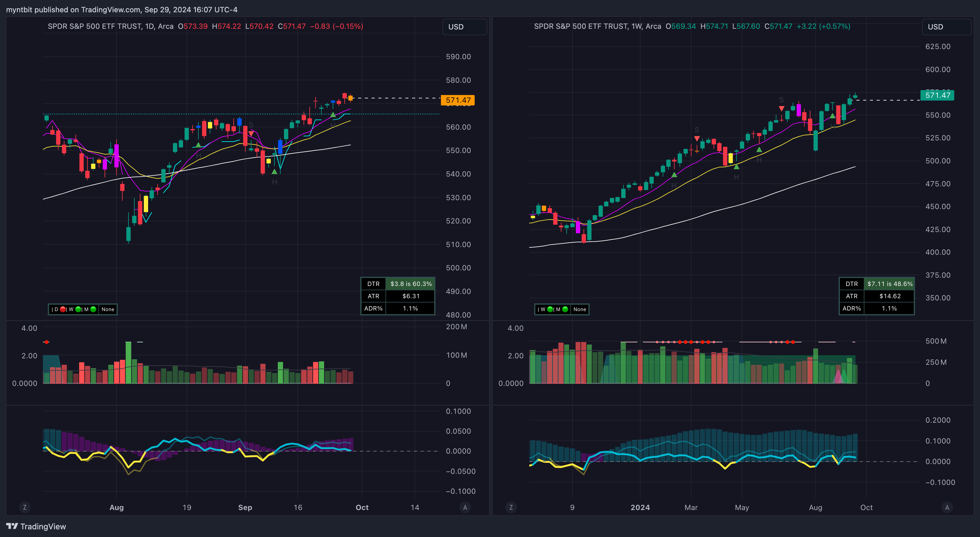
Task: Click the green W status dot in daily legend
Action: (x=78, y=309)
